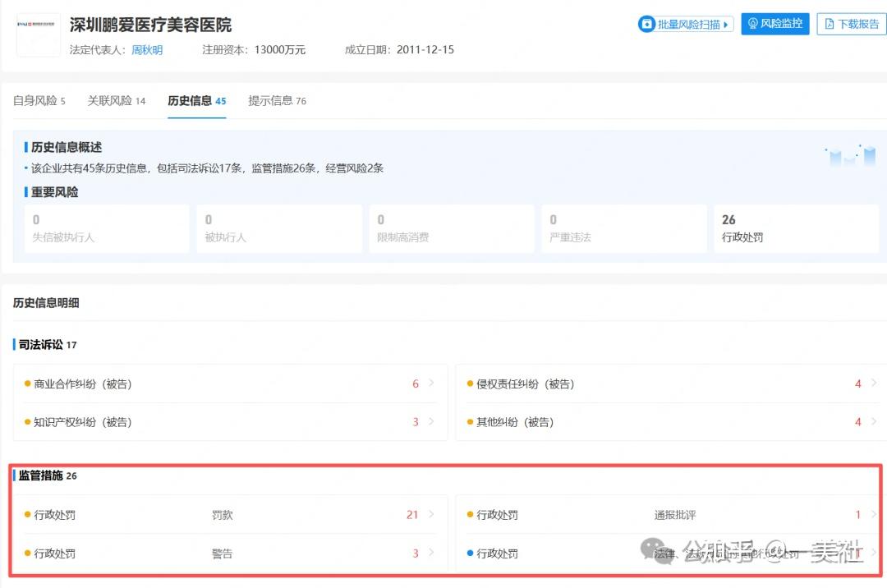
Task: Click count 3 in 知识产权纠纷 row
Action: point(416,422)
